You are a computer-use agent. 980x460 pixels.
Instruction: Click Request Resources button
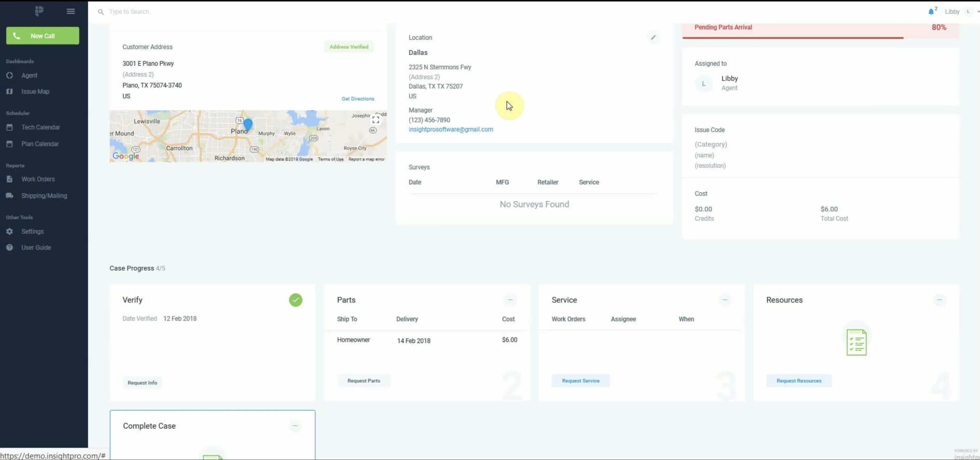(799, 381)
